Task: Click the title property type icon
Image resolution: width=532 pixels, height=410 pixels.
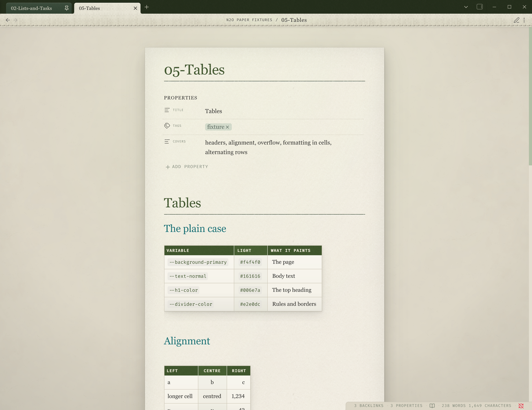Action: (167, 110)
